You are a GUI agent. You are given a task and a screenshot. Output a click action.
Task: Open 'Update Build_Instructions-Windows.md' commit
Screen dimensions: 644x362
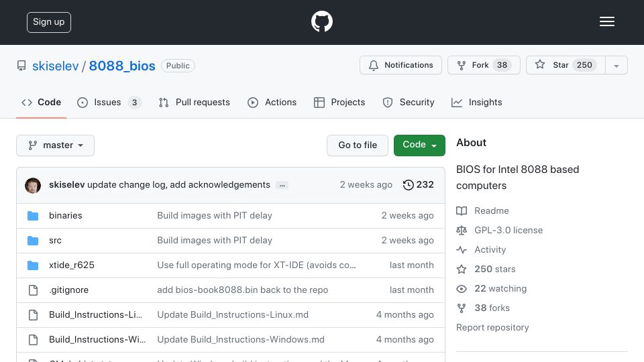pos(241,339)
